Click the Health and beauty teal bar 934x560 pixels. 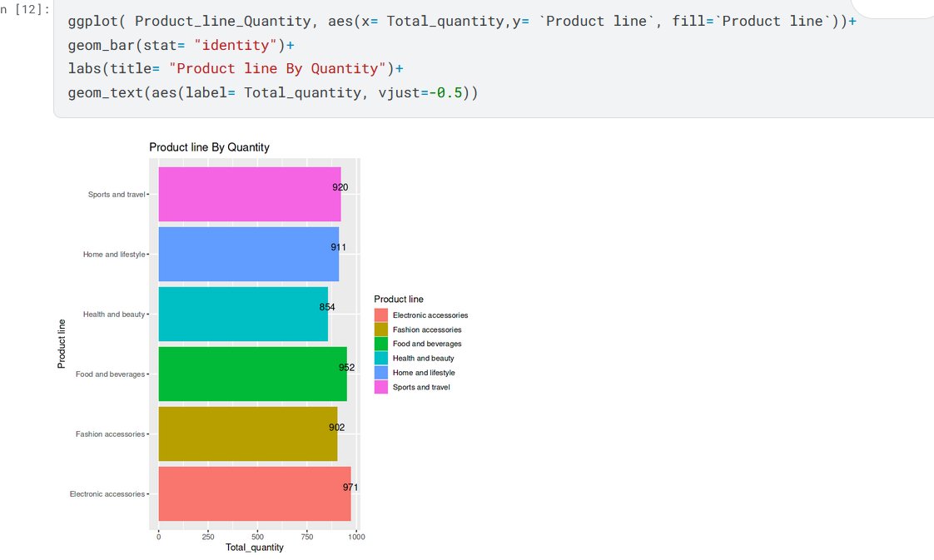243,315
